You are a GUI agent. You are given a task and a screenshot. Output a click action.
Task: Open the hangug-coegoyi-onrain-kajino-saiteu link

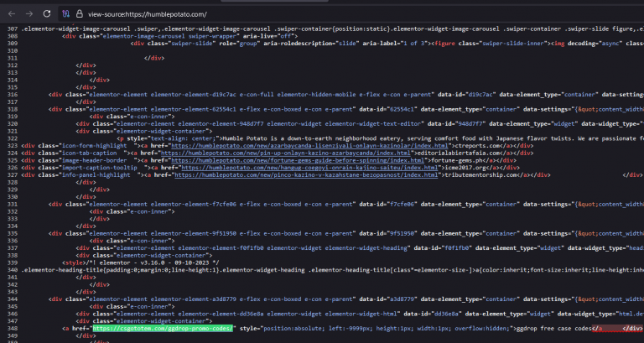(x=309, y=168)
